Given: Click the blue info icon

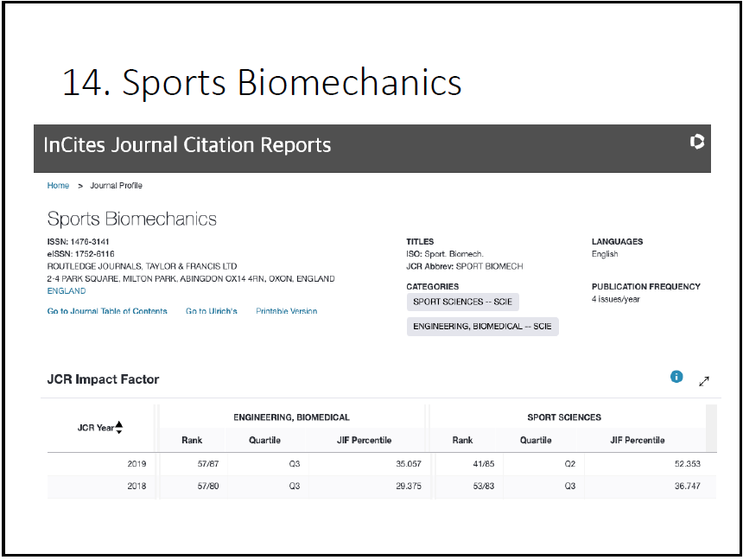Looking at the screenshot, I should click(x=676, y=378).
